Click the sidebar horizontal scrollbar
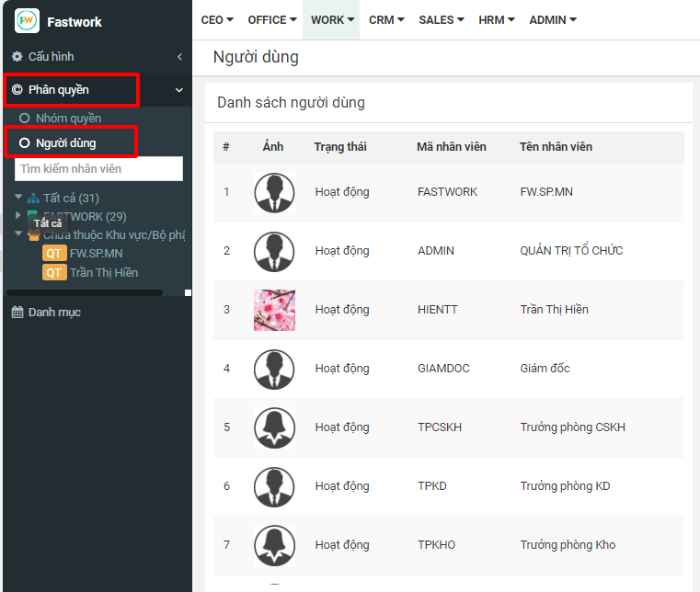Screen dimensions: 700x592 pyautogui.click(x=85, y=293)
